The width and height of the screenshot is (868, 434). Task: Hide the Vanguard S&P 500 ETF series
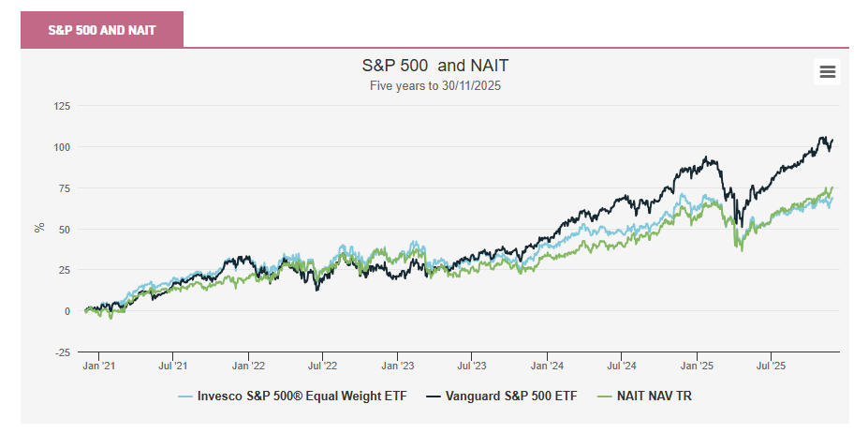click(x=508, y=397)
